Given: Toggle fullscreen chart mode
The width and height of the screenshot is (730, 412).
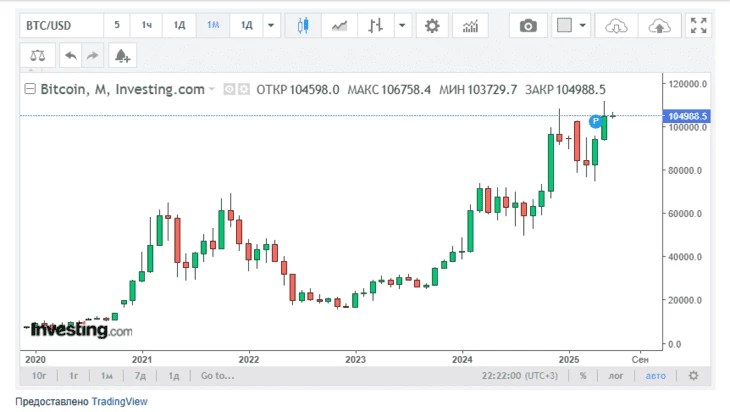Looking at the screenshot, I should point(699,25).
